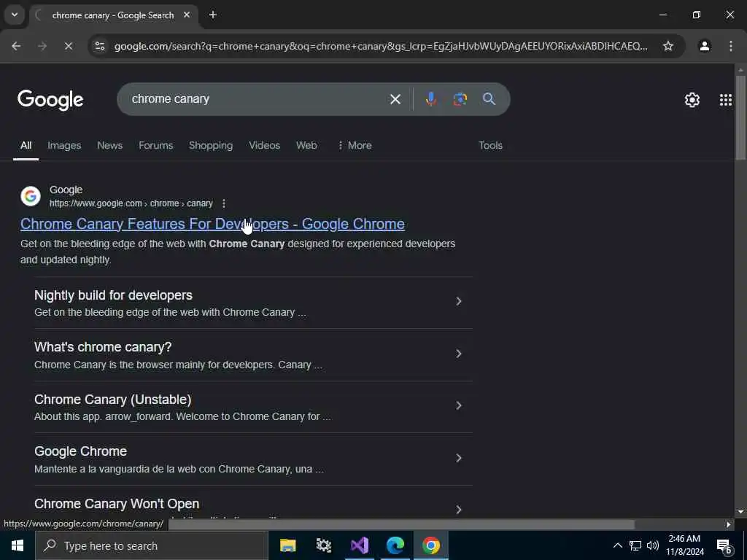Submit search with the magnifying glass icon

[x=489, y=99]
